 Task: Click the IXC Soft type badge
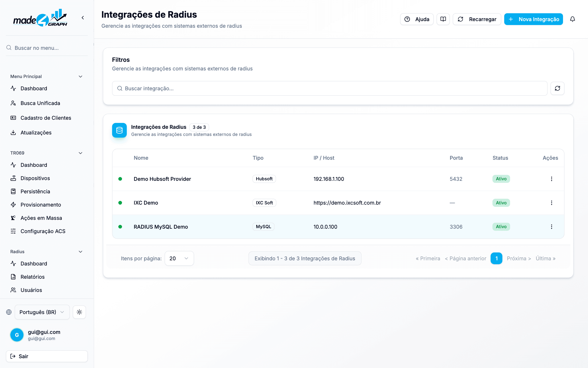(x=264, y=203)
